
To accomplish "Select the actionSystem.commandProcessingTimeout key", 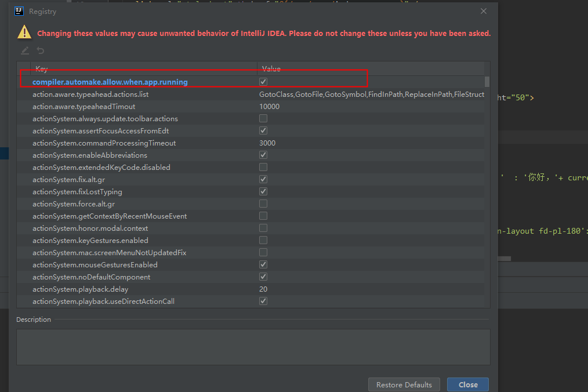I will tap(104, 143).
